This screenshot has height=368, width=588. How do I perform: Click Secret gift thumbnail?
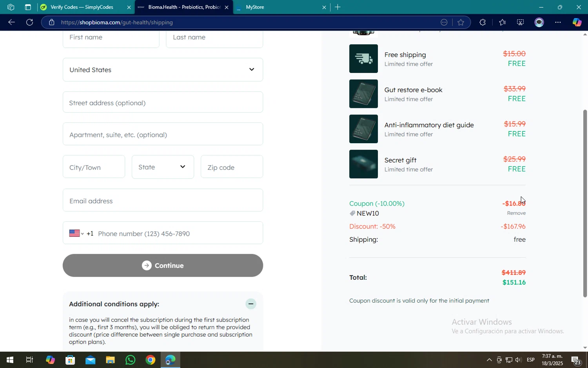(x=363, y=164)
